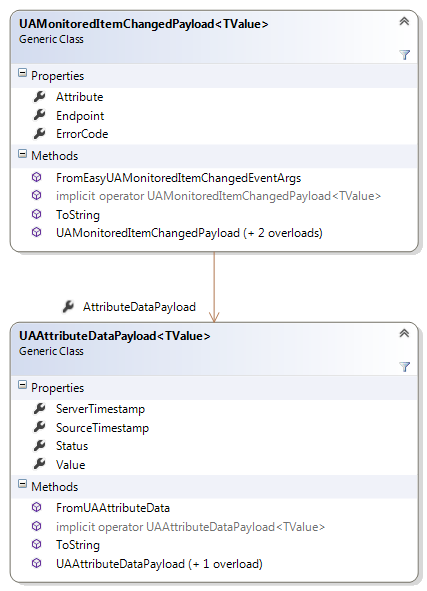Select the Value property
The height and width of the screenshot is (591, 427).
point(70,465)
